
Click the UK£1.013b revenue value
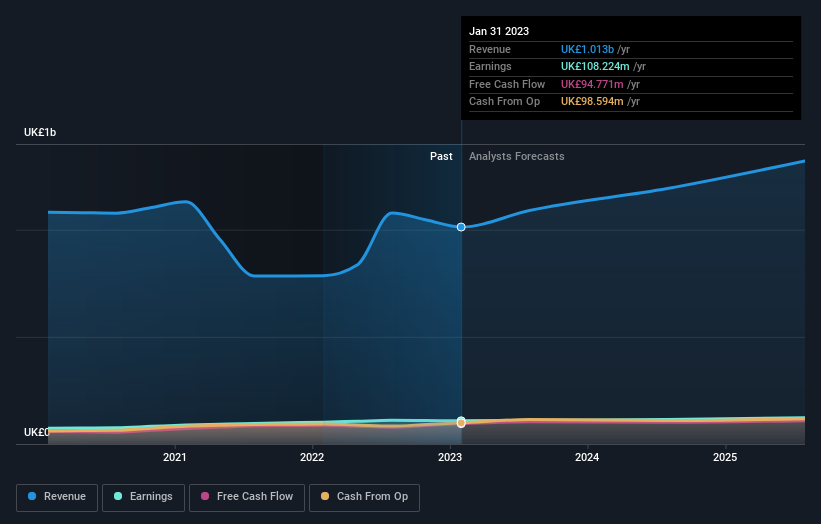pyautogui.click(x=587, y=49)
